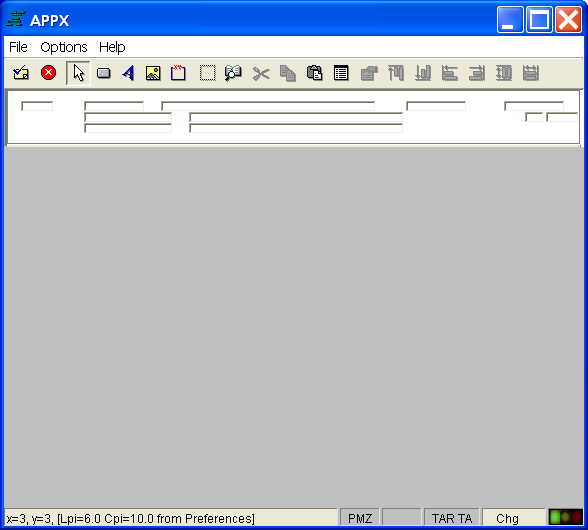Click the align left edges icon
Viewport: 588px width, 530px height.
[x=450, y=73]
